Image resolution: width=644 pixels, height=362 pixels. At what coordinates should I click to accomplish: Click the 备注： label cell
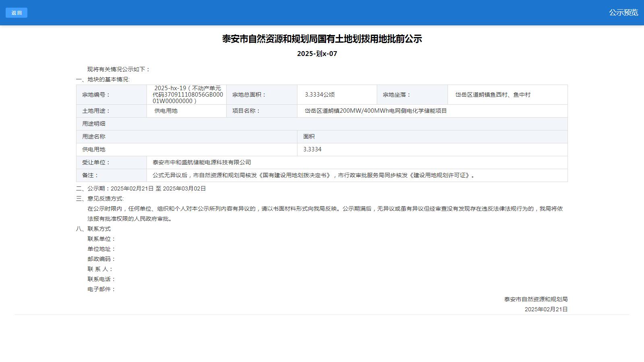point(111,175)
